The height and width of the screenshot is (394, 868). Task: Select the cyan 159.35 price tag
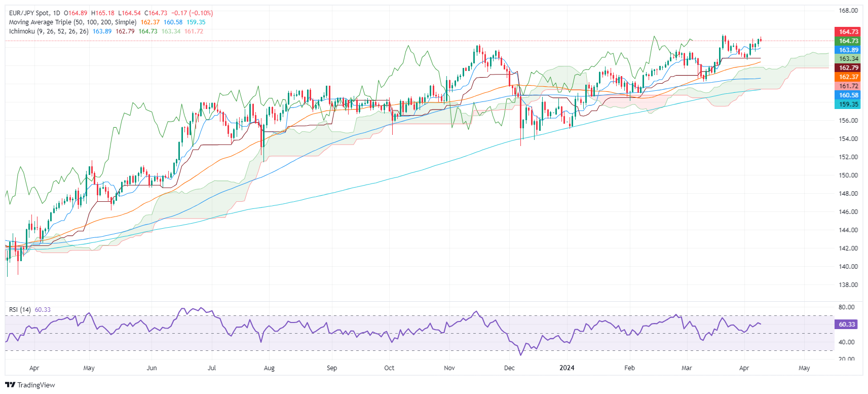[848, 104]
